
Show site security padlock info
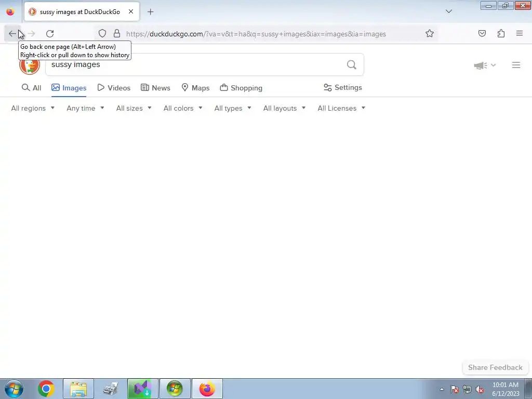117,33
